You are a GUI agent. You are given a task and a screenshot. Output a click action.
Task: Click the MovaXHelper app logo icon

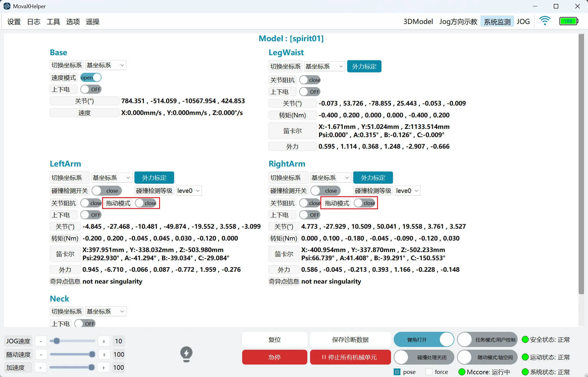point(7,6)
